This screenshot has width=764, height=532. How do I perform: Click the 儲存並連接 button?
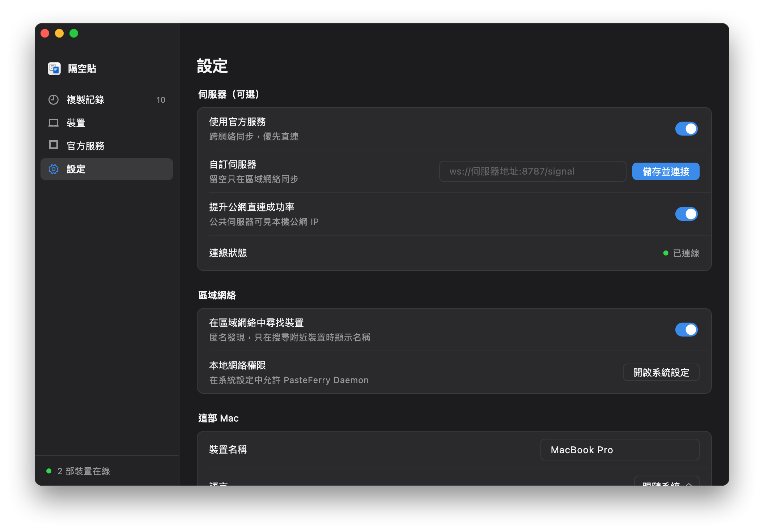tap(666, 171)
